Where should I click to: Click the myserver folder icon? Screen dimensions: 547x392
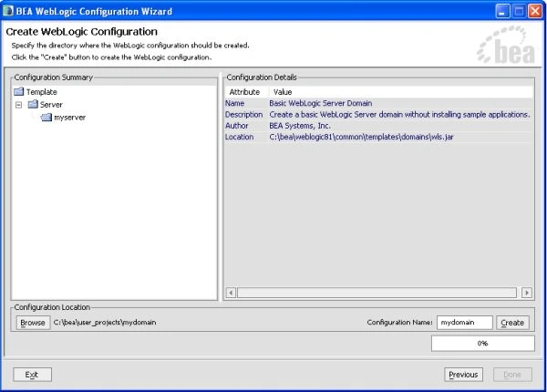coord(46,118)
